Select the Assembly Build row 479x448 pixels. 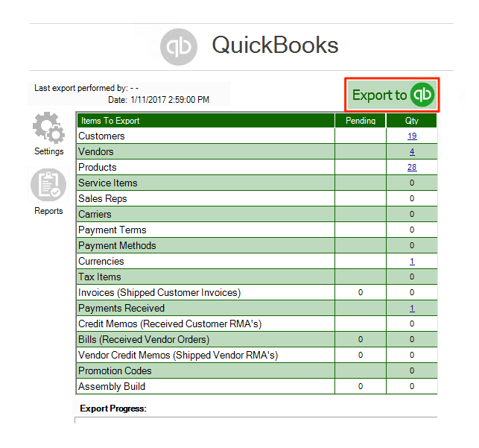[x=257, y=386]
